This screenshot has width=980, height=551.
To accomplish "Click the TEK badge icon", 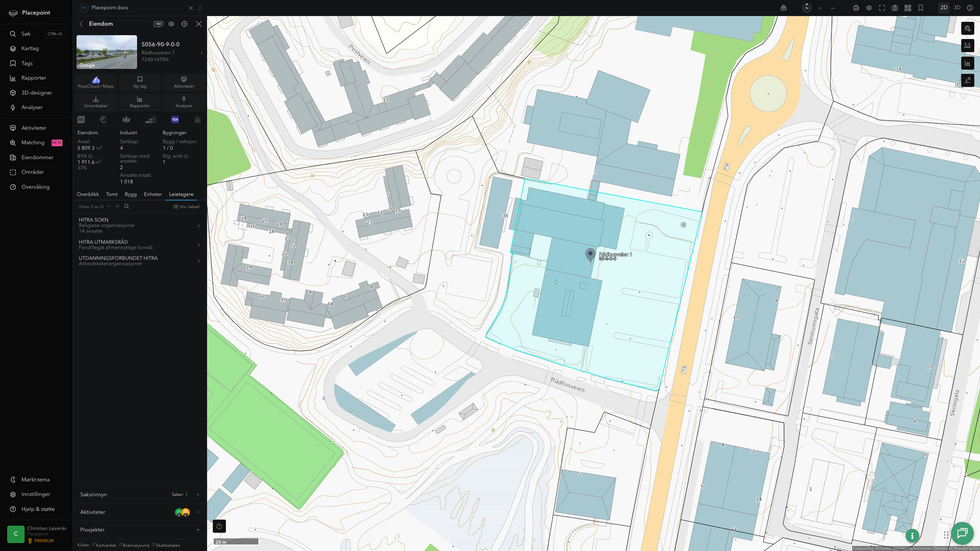I will [x=175, y=119].
